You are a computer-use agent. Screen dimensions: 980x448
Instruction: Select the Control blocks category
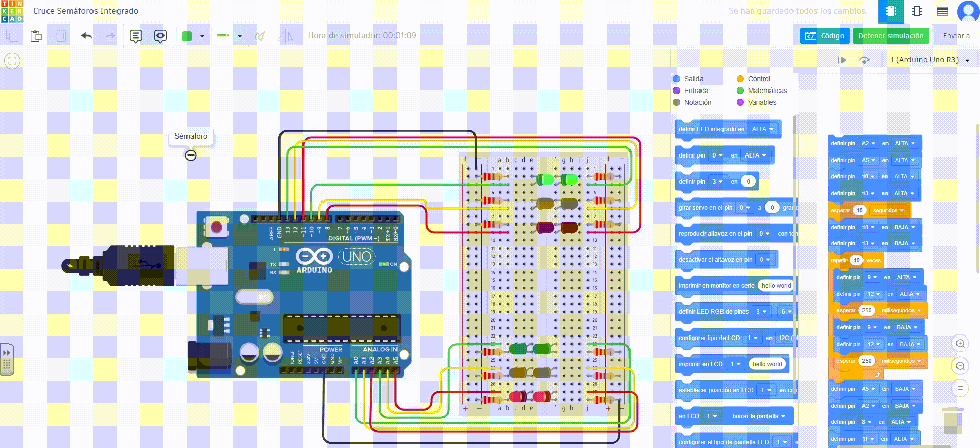coord(758,79)
